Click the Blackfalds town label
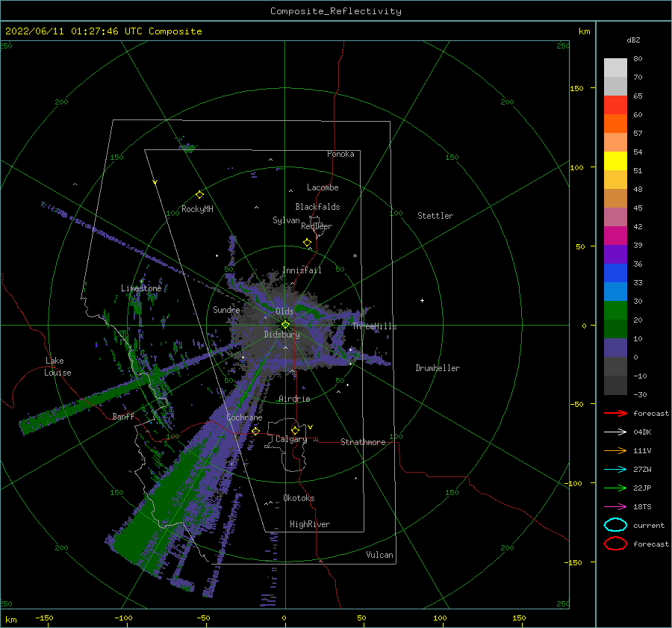672x628 pixels. point(317,207)
